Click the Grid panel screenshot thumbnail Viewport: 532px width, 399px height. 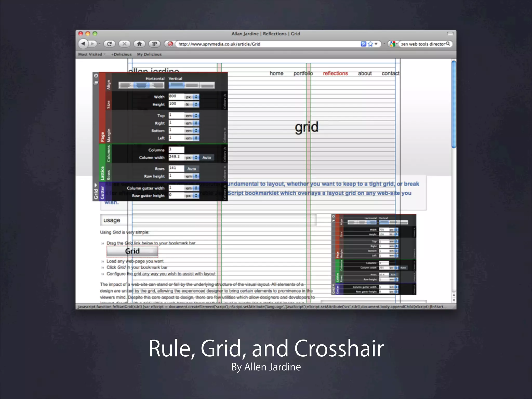pos(374,255)
